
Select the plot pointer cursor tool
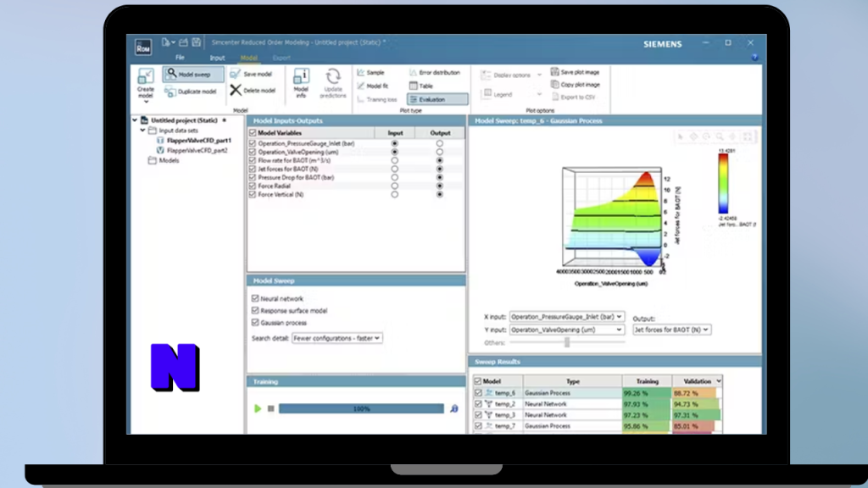coord(681,136)
